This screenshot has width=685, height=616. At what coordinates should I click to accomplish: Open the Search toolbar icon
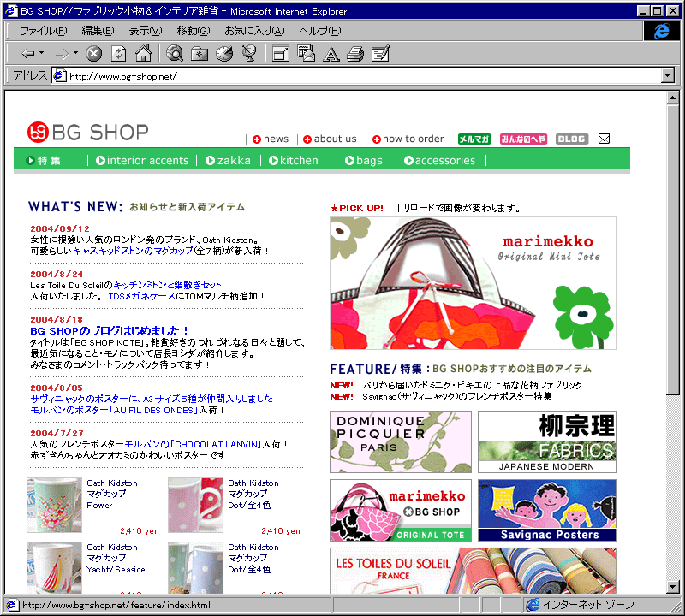click(x=175, y=54)
